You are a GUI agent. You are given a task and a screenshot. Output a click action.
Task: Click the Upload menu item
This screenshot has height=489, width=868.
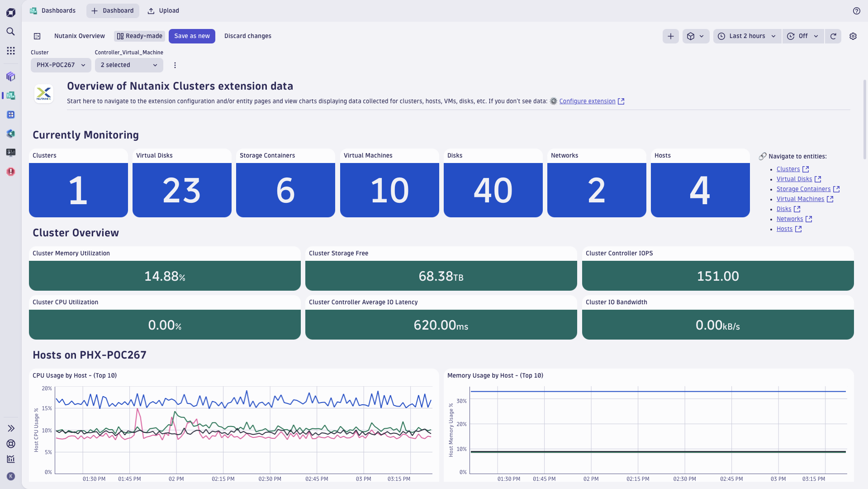click(x=163, y=11)
